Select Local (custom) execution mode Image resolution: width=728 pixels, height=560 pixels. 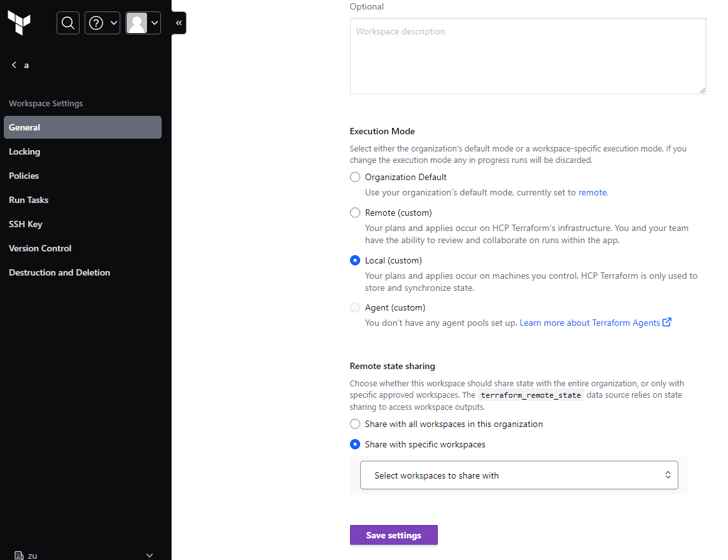click(x=354, y=260)
